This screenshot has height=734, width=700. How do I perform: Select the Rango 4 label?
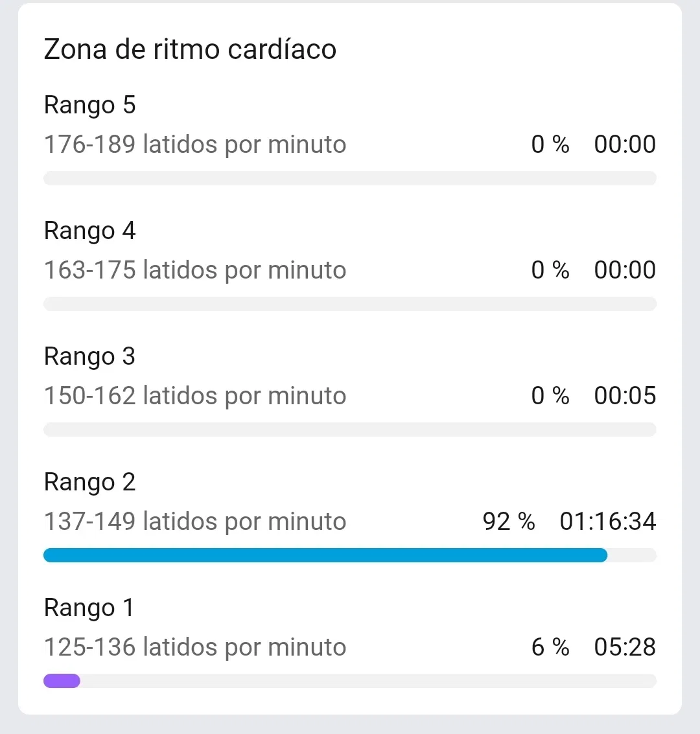[x=89, y=231]
